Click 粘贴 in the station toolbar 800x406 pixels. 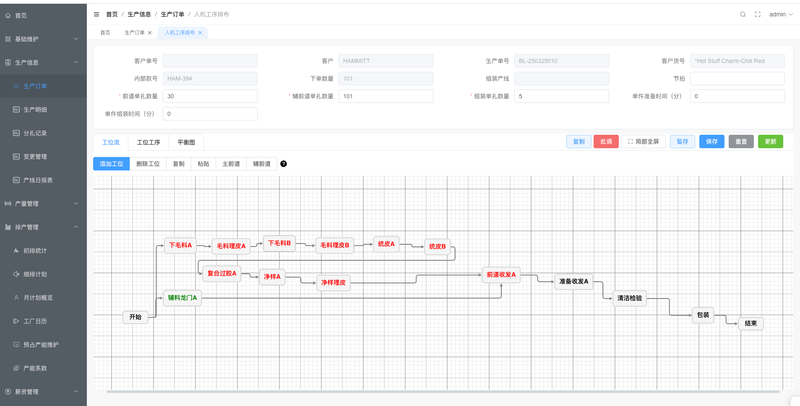(203, 164)
